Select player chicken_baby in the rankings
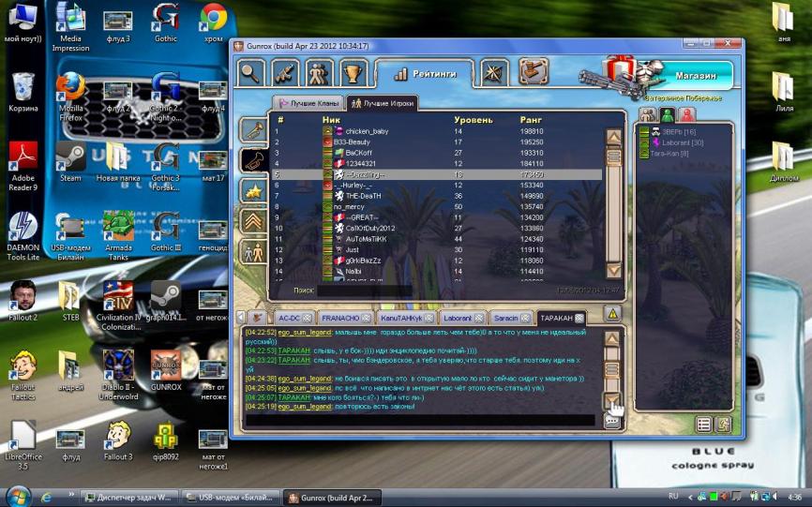Viewport: 812px width, 507px height. [x=367, y=131]
